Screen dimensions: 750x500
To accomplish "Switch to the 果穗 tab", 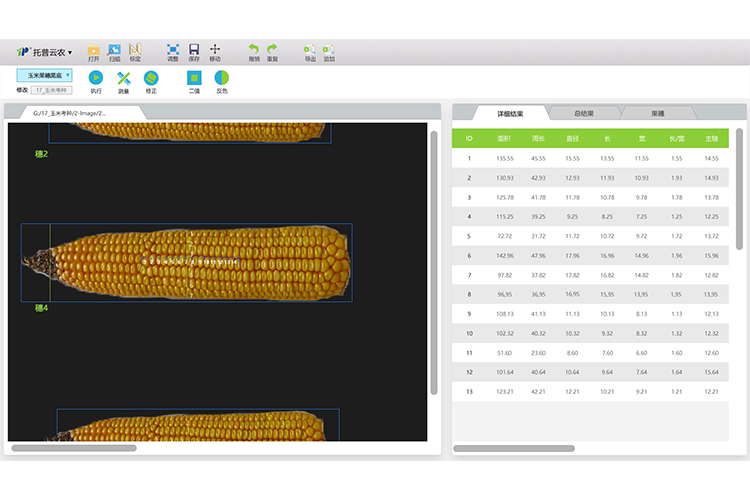I will pyautogui.click(x=658, y=113).
